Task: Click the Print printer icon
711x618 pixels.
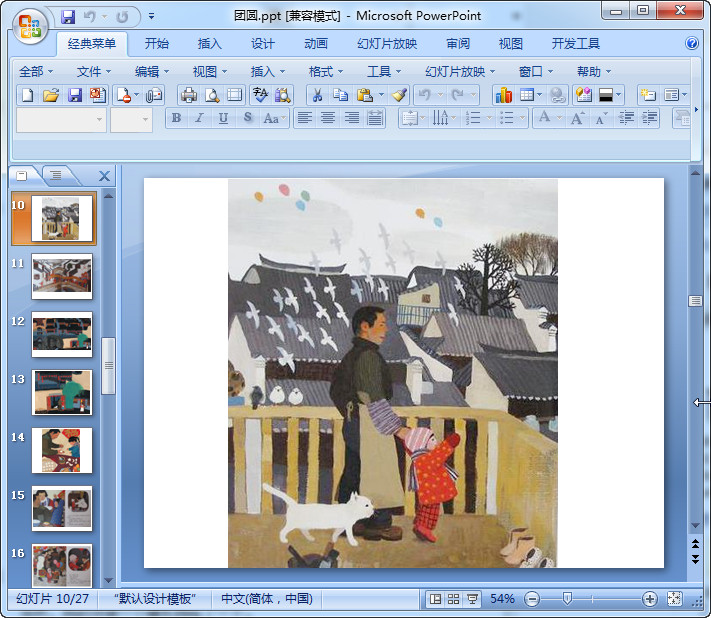Action: coord(189,95)
